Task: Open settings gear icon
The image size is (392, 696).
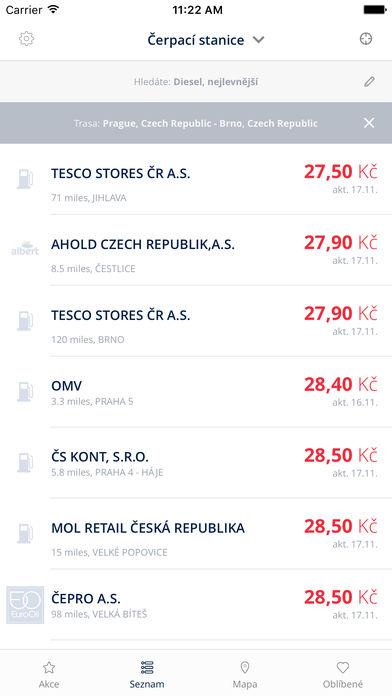Action: click(27, 39)
